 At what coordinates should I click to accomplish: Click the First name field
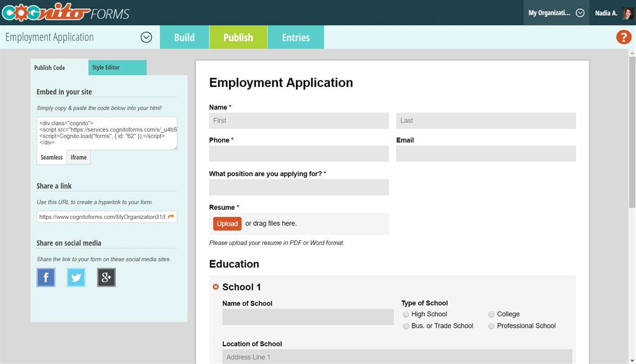click(x=299, y=121)
